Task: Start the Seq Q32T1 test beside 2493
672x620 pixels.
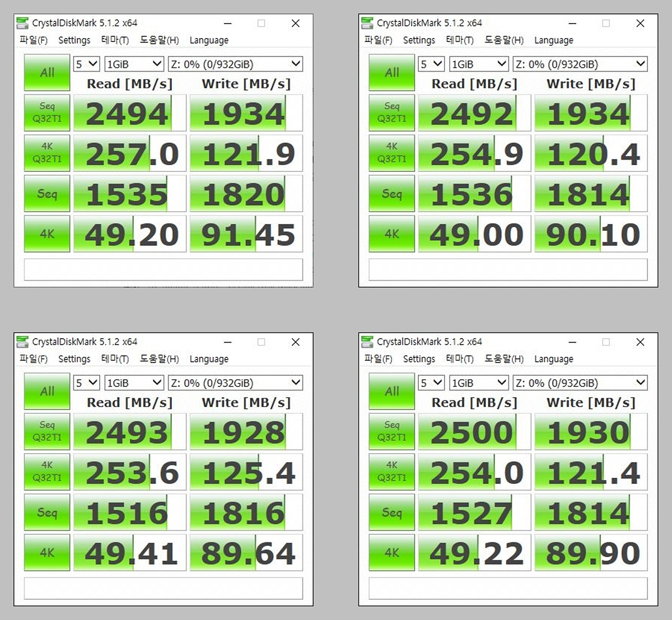Action: (47, 431)
